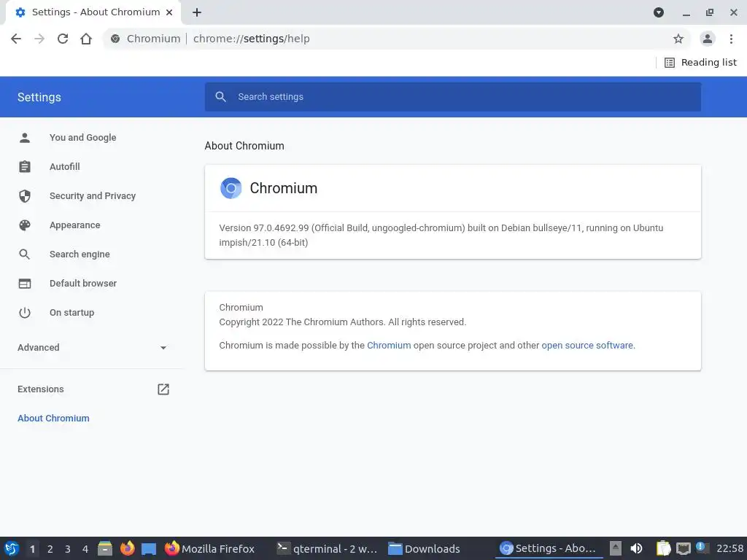The image size is (747, 560).
Task: Switch to qterminal window in taskbar
Action: tap(328, 548)
